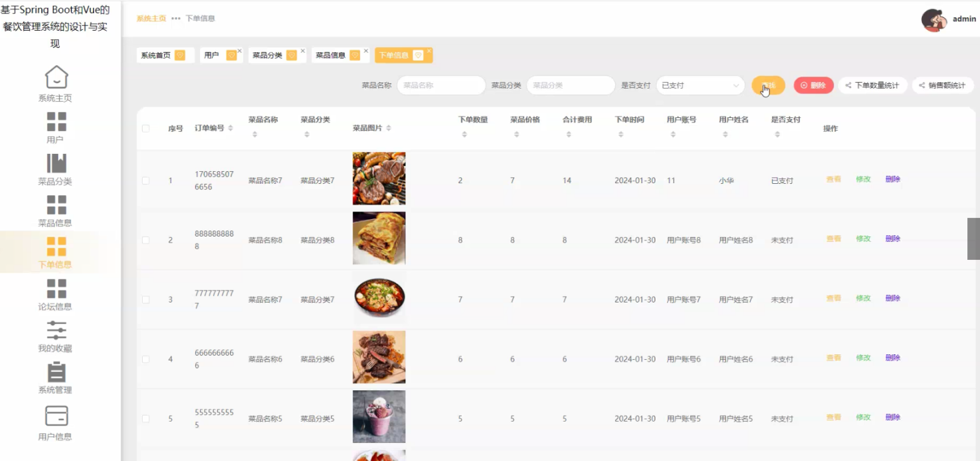Sort by 菜品图片 column arrows
980x461 pixels.
(x=389, y=128)
